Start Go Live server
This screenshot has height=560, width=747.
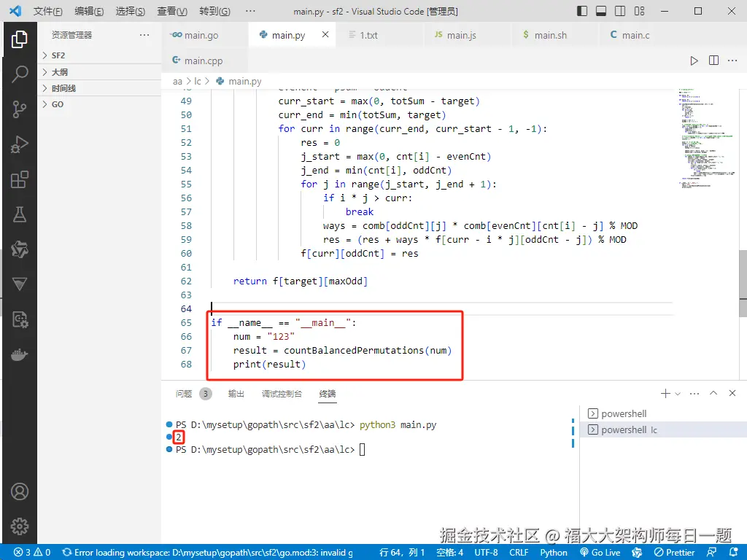pos(600,553)
